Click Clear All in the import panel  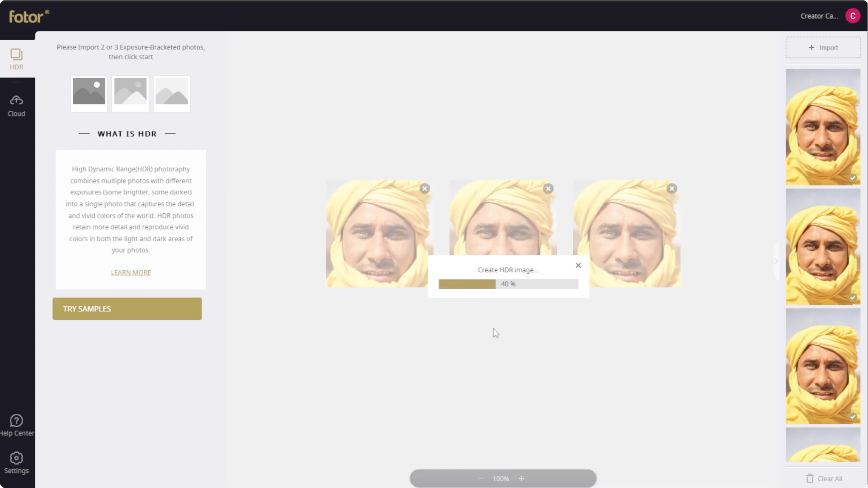[x=824, y=479]
